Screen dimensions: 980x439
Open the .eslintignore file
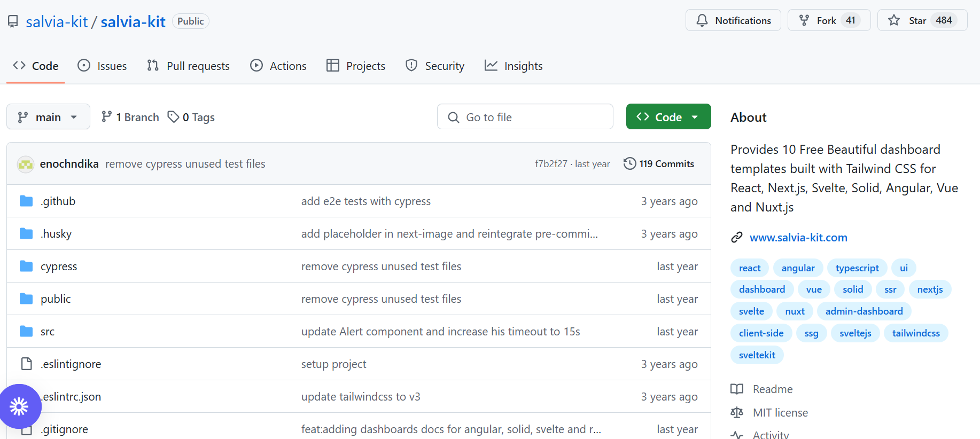click(71, 364)
